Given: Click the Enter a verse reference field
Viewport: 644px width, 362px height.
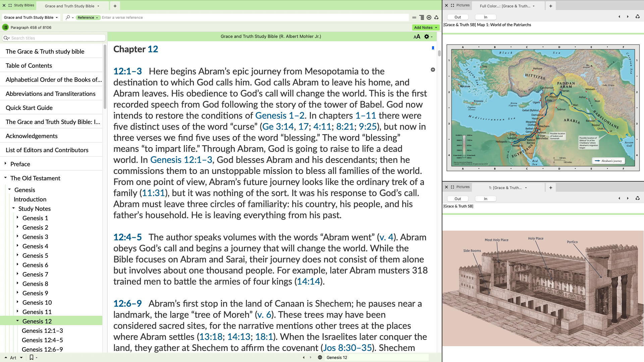Looking at the screenshot, I should pyautogui.click(x=255, y=17).
